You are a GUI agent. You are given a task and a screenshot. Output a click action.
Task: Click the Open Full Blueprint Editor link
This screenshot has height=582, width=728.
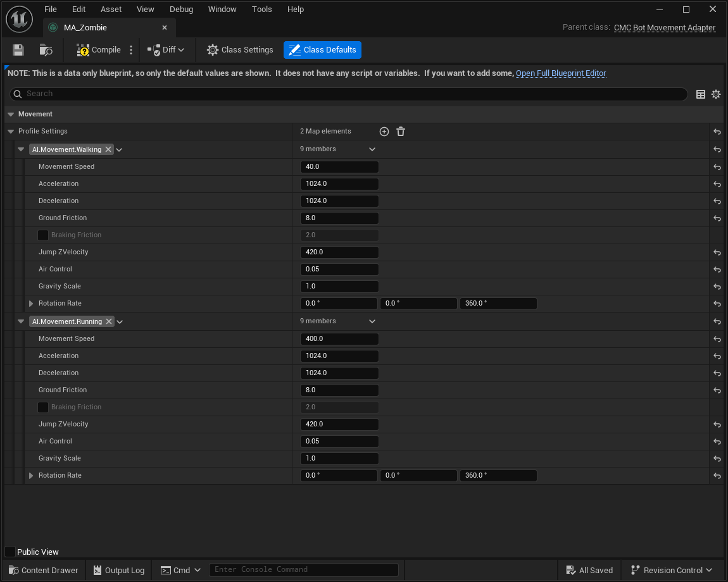[561, 73]
